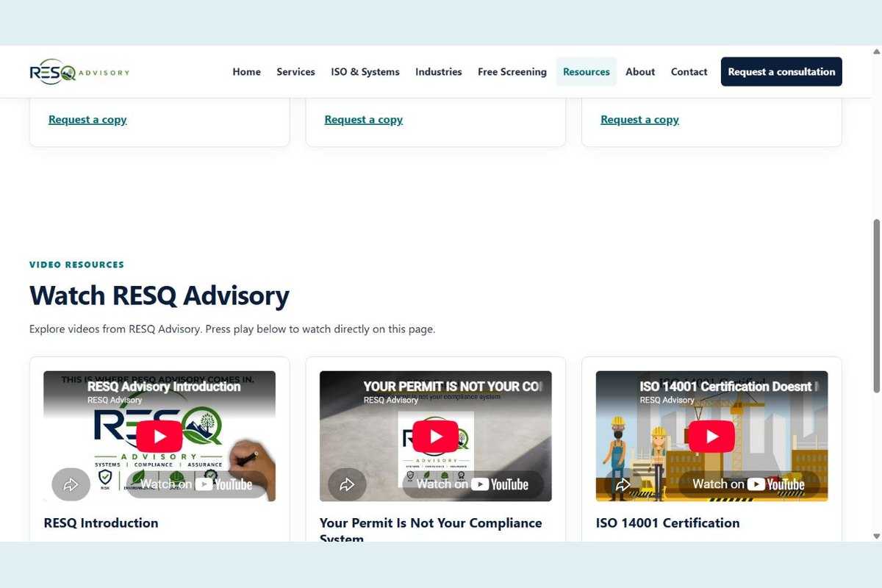The width and height of the screenshot is (882, 588).
Task: Click the ISO 14001 Certification card heading
Action: (x=667, y=523)
